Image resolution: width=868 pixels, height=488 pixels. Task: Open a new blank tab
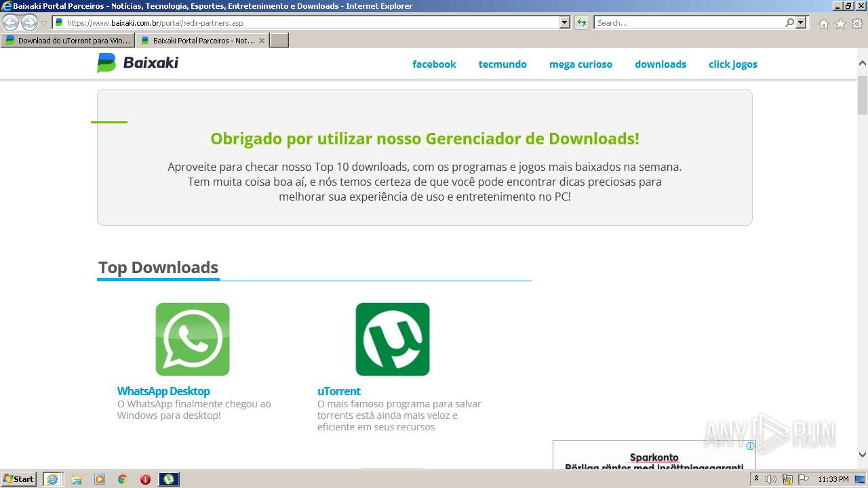click(x=279, y=40)
